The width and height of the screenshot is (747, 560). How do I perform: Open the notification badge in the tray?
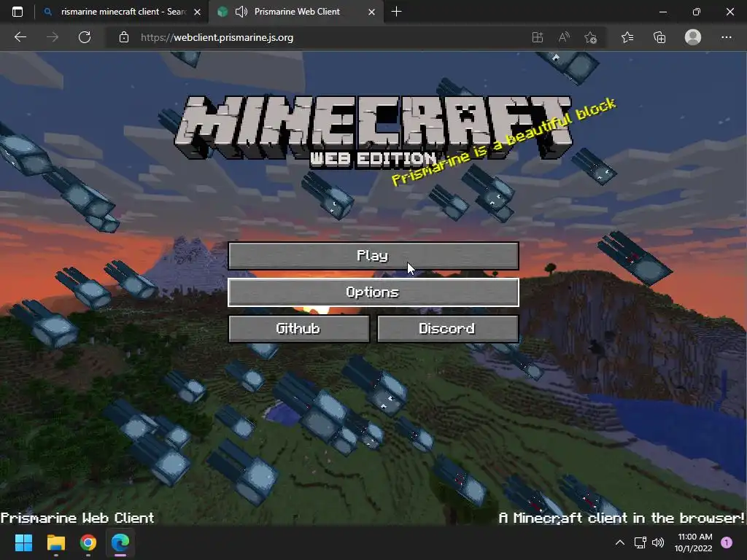pyautogui.click(x=727, y=542)
